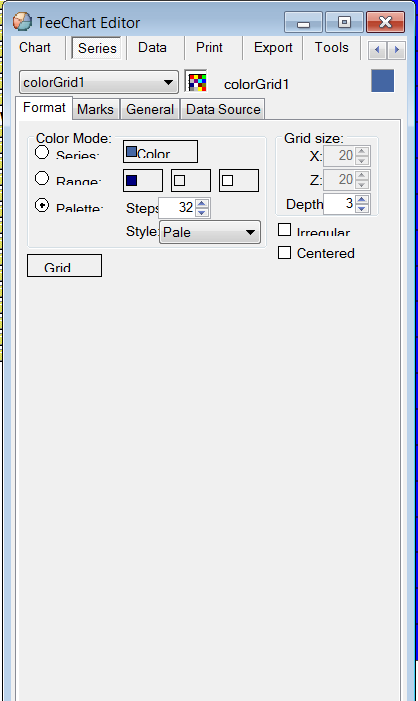Click the TeeChart Editor title bar icon
Image resolution: width=418 pixels, height=701 pixels.
22,21
